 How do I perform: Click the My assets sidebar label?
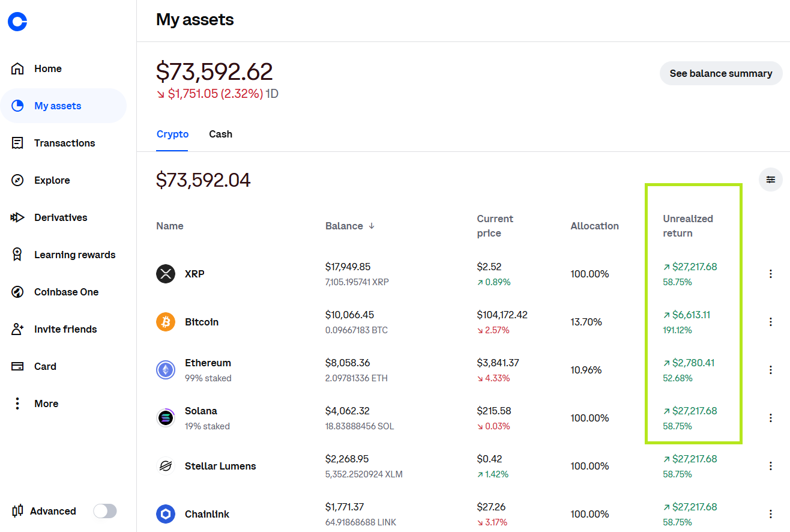click(58, 106)
